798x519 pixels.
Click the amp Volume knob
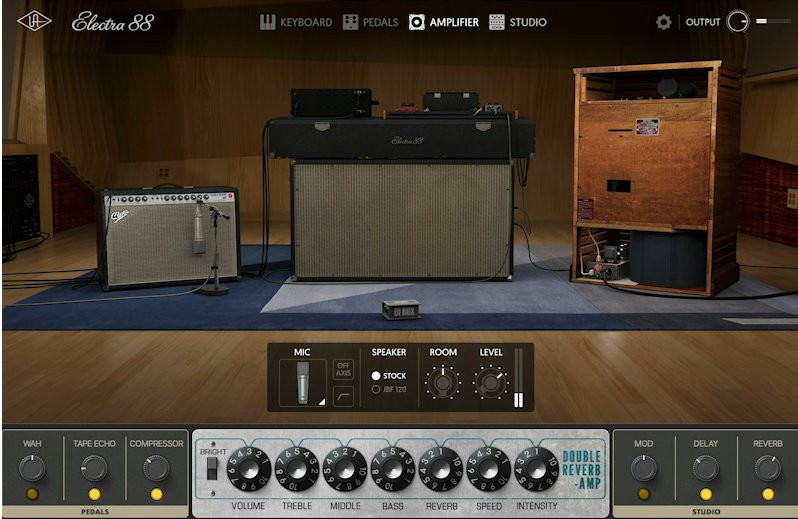pyautogui.click(x=249, y=470)
